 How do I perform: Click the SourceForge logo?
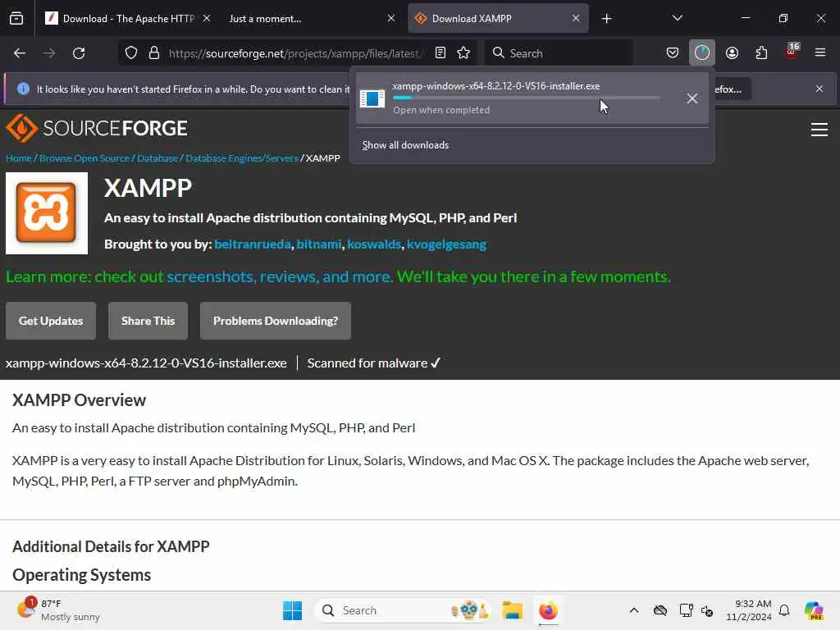[x=97, y=128]
